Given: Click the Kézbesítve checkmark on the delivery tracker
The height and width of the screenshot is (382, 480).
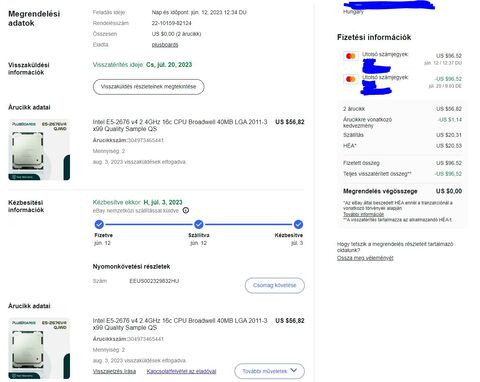Looking at the screenshot, I should click(x=298, y=224).
